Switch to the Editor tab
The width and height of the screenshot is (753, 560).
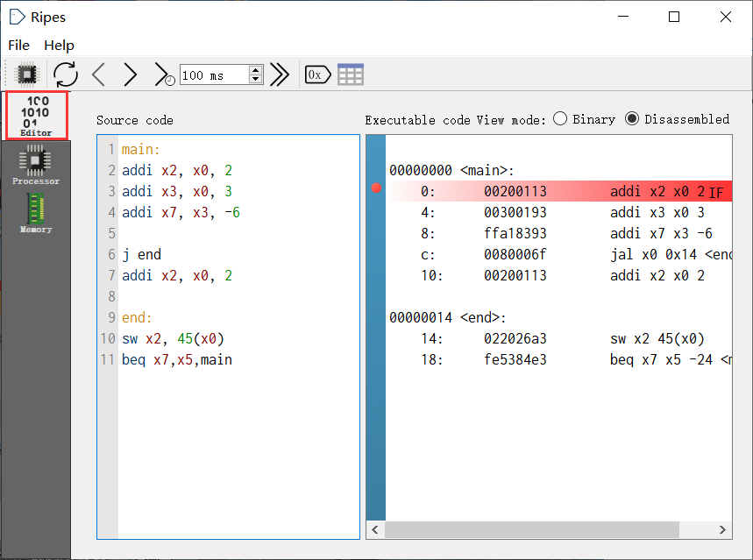tap(37, 116)
